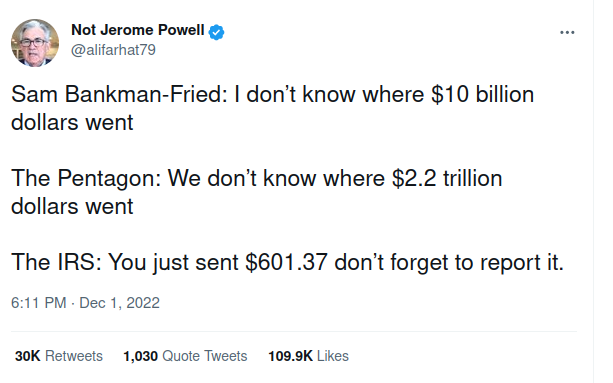Click the words report it
The height and width of the screenshot is (383, 613).
click(522, 262)
